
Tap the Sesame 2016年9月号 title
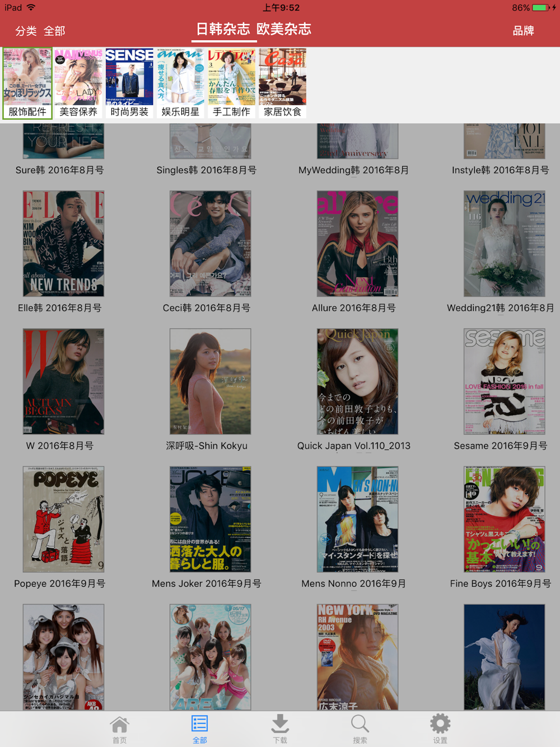(500, 446)
